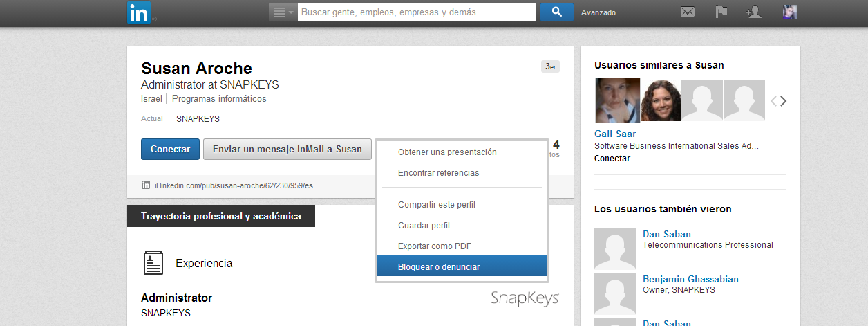
Task: Click the LinkedIn logo home icon
Action: tap(139, 12)
